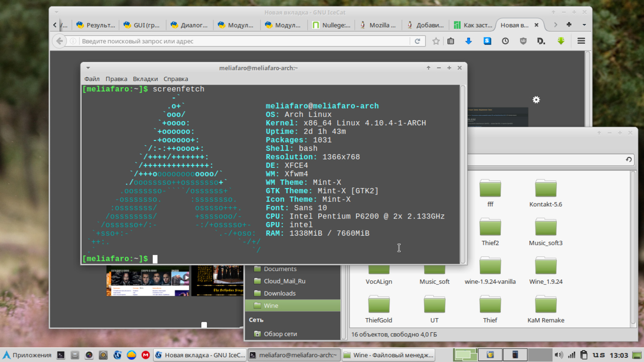
Task: Open file manager launcher in the panel
Action: [75, 355]
